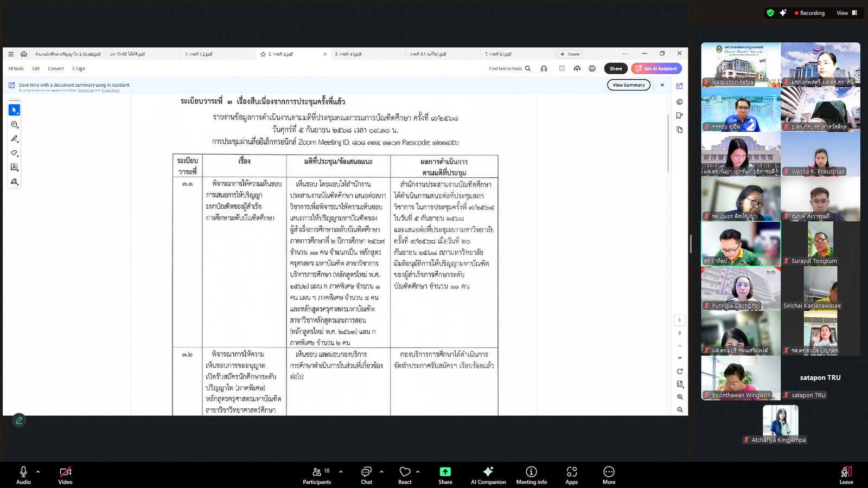Click the Print icon in Acrobat toolbar
Image resolution: width=868 pixels, height=488 pixels.
[x=592, y=69]
